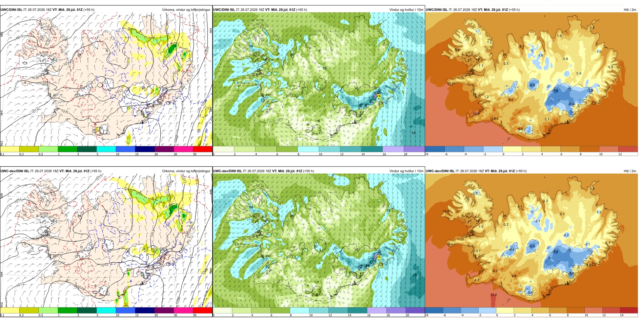Click the -5.8 temperature value on UWC/DINI map
The image size is (644, 322).
(532, 85)
